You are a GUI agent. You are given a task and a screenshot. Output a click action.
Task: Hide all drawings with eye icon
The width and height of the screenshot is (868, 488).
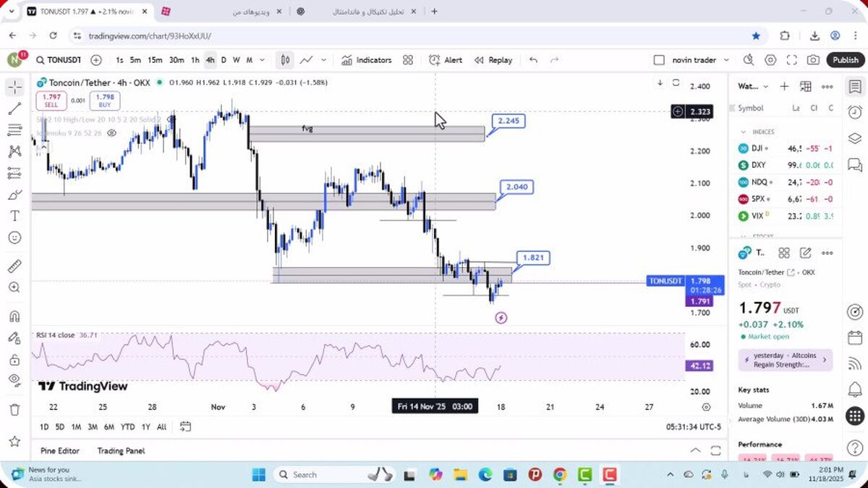[14, 380]
